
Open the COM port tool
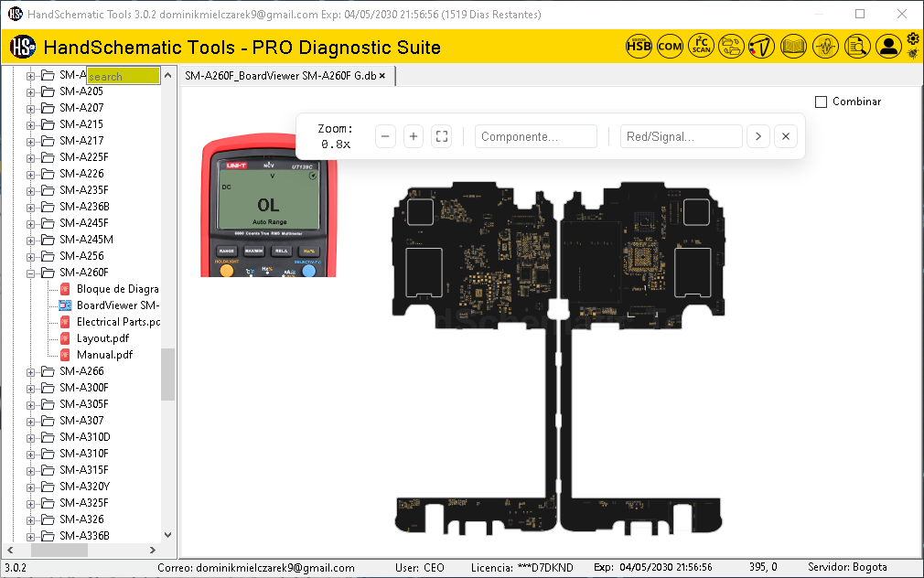670,46
